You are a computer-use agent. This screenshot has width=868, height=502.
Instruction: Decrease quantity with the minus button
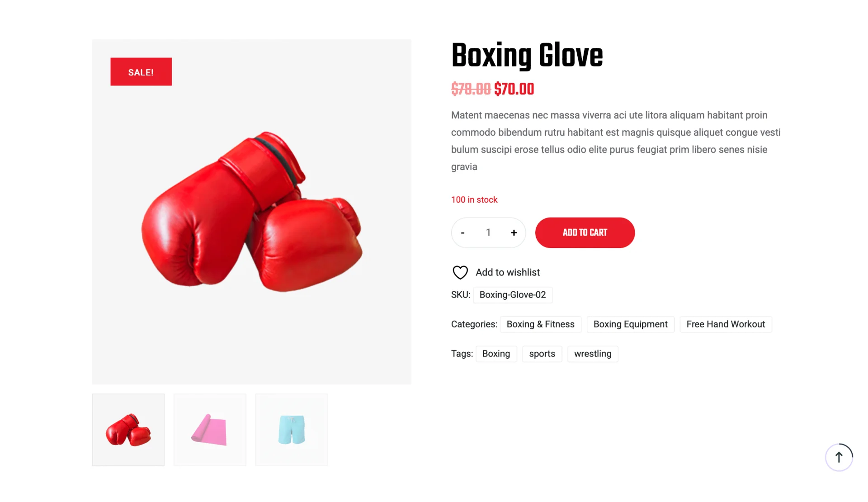462,233
